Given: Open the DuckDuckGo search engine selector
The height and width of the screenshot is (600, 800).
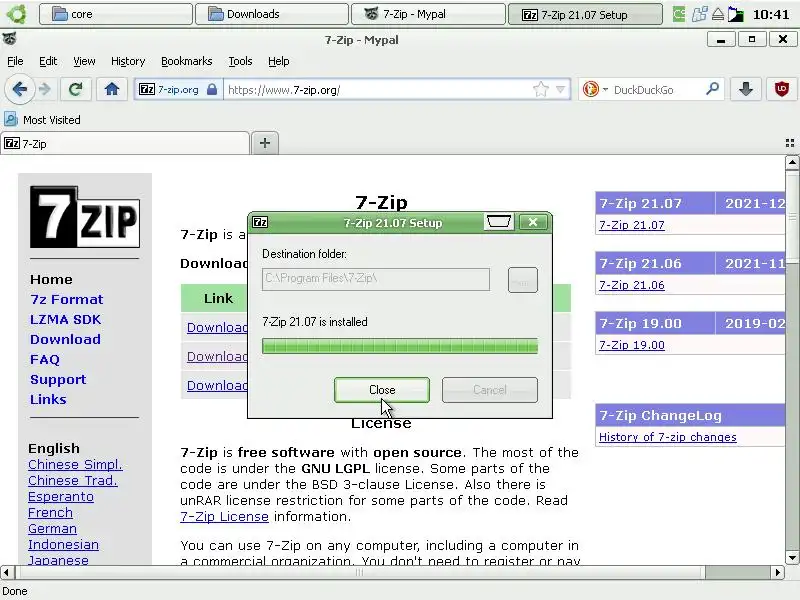Looking at the screenshot, I should [x=595, y=90].
